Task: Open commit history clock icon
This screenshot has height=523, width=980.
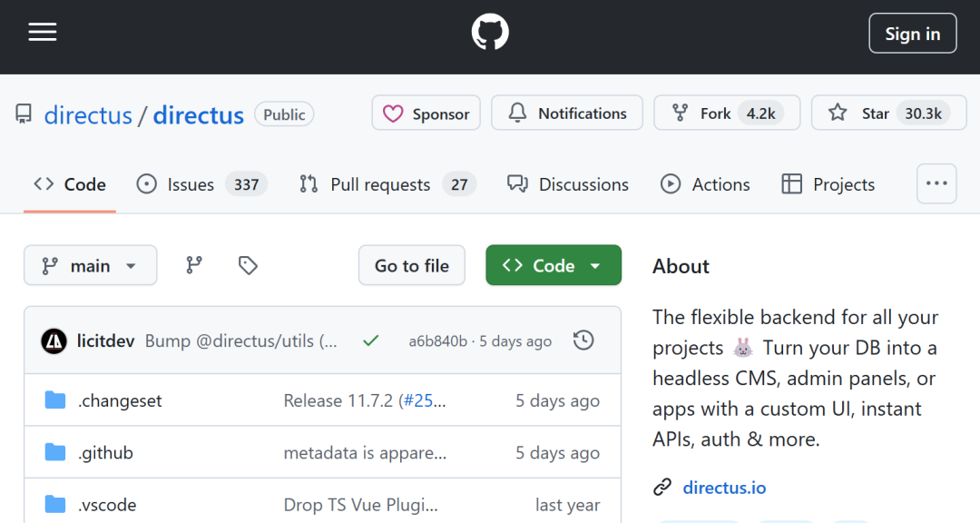Action: [583, 340]
